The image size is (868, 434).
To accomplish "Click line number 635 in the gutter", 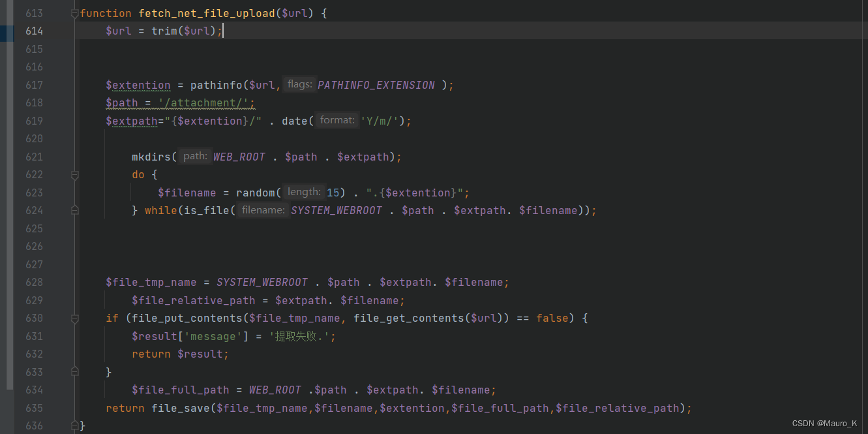I will click(x=34, y=408).
